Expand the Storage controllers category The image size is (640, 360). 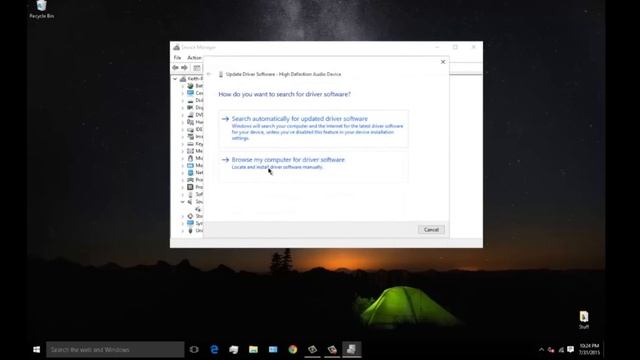pyautogui.click(x=182, y=216)
